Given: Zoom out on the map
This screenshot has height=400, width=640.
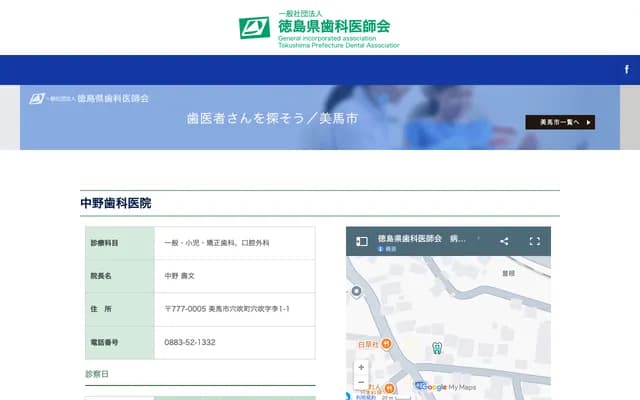Looking at the screenshot, I should click(x=361, y=382).
